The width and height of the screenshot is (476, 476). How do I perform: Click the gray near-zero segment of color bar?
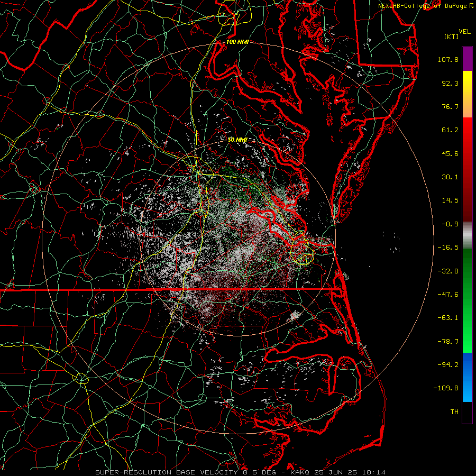pyautogui.click(x=467, y=235)
